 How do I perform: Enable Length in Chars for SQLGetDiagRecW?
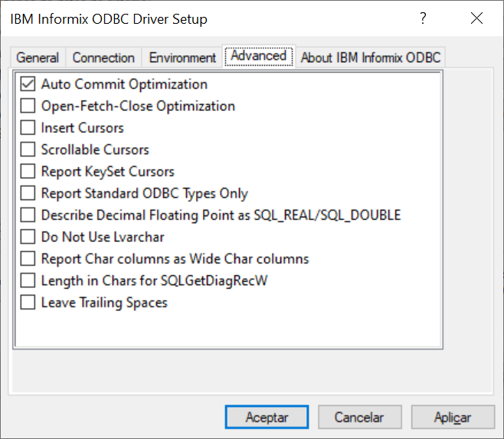28,280
